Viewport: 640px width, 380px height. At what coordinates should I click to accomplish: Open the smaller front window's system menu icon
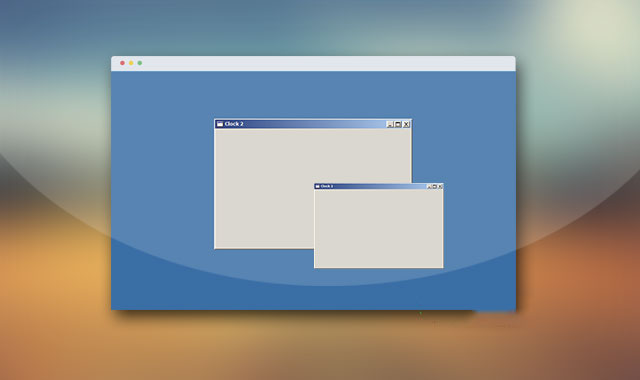pyautogui.click(x=317, y=186)
